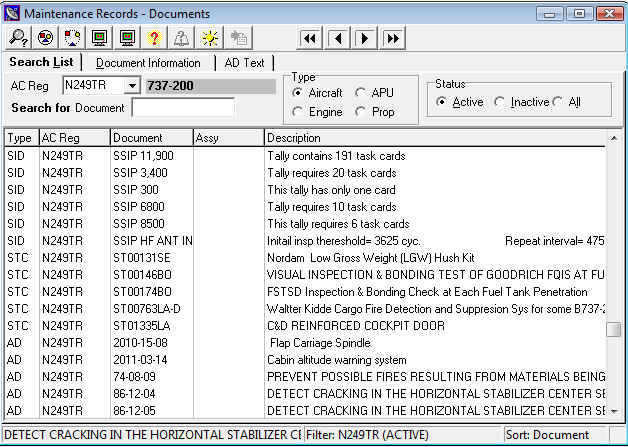
Task: Click 'This tally has only one card' description
Action: click(332, 190)
